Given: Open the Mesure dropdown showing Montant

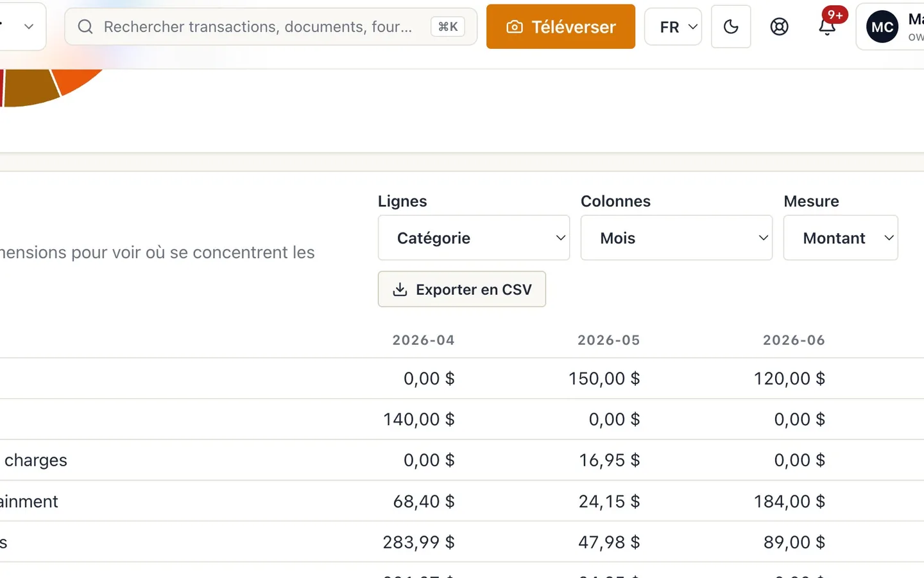Looking at the screenshot, I should 841,238.
